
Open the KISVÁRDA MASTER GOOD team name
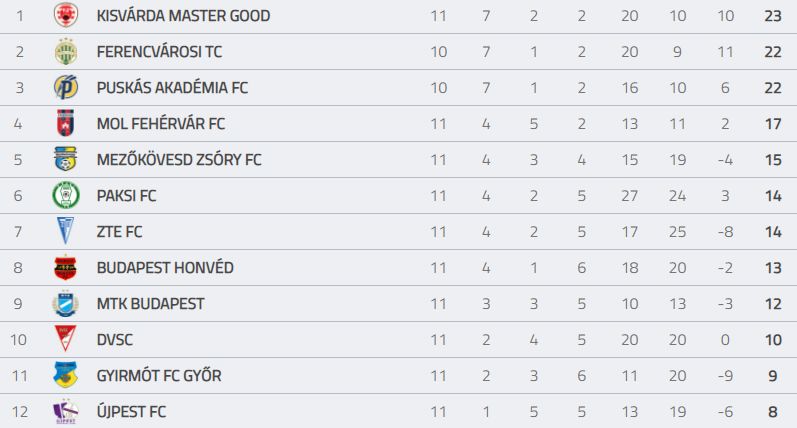pyautogui.click(x=183, y=16)
